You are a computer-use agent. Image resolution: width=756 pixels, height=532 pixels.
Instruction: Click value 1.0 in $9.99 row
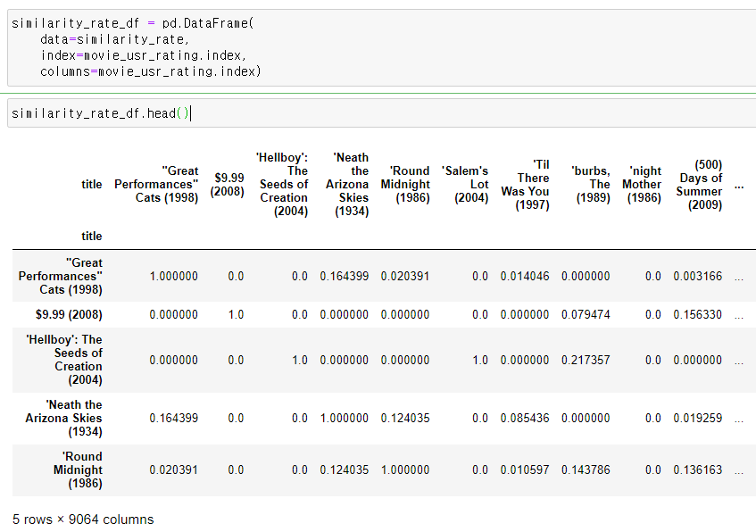236,314
